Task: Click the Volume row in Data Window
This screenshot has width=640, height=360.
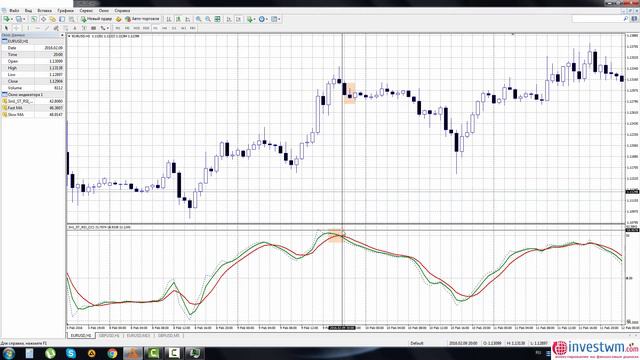Action: (x=32, y=88)
